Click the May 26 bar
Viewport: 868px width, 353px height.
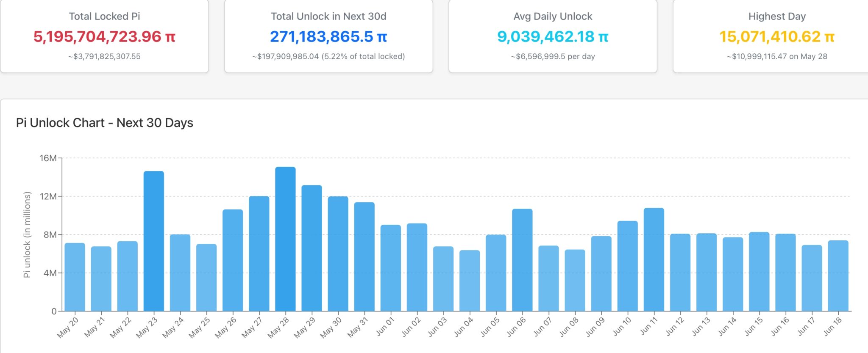coord(233,260)
